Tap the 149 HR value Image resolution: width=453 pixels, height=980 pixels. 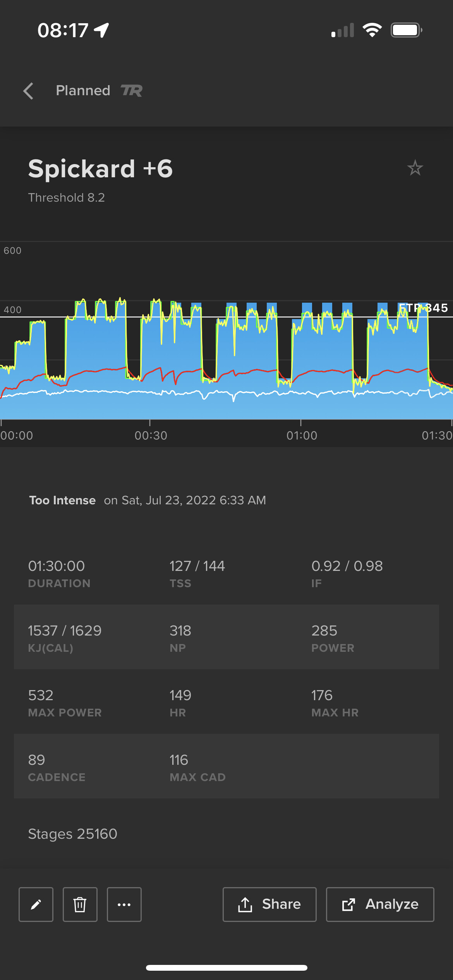[x=180, y=696]
